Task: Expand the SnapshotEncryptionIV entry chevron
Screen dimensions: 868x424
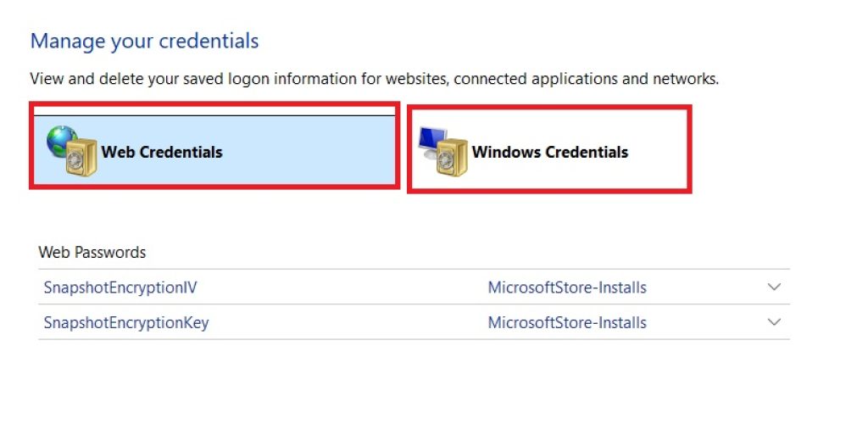Action: click(774, 287)
